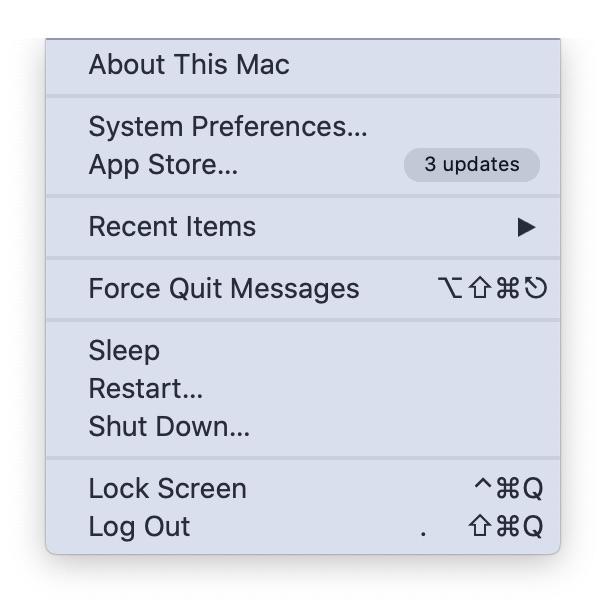606x608 pixels.
Task: Click the Escape symbol in Force Quit shortcut
Action: pyautogui.click(x=536, y=289)
